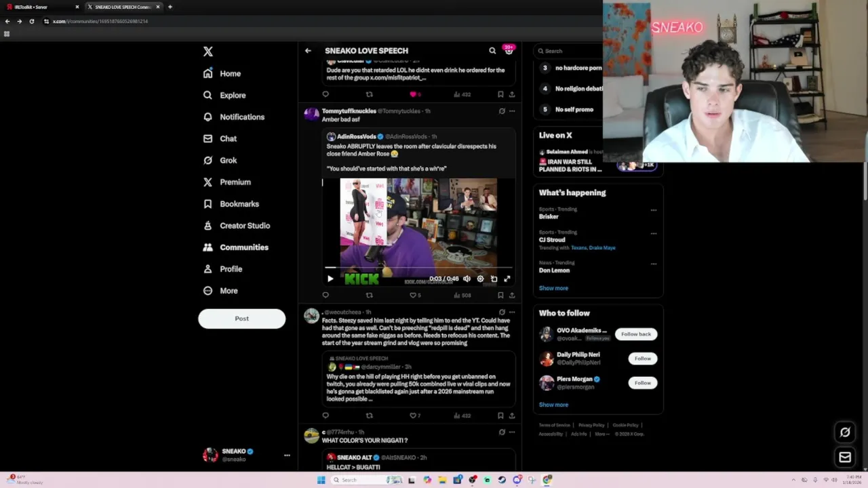Repost the Tommytuffknuckles Amber post

[x=369, y=295]
